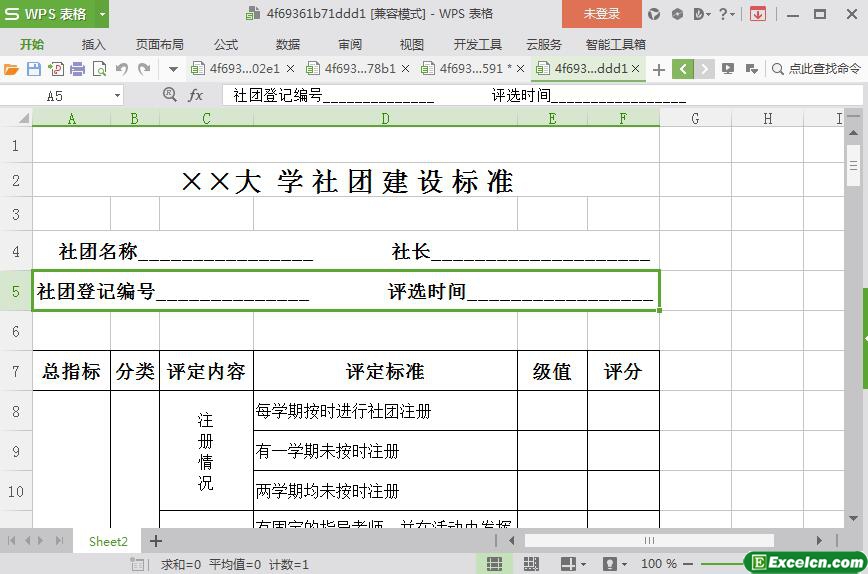Click the Sheet2 sheet tab
This screenshot has width=868, height=574.
coord(108,541)
